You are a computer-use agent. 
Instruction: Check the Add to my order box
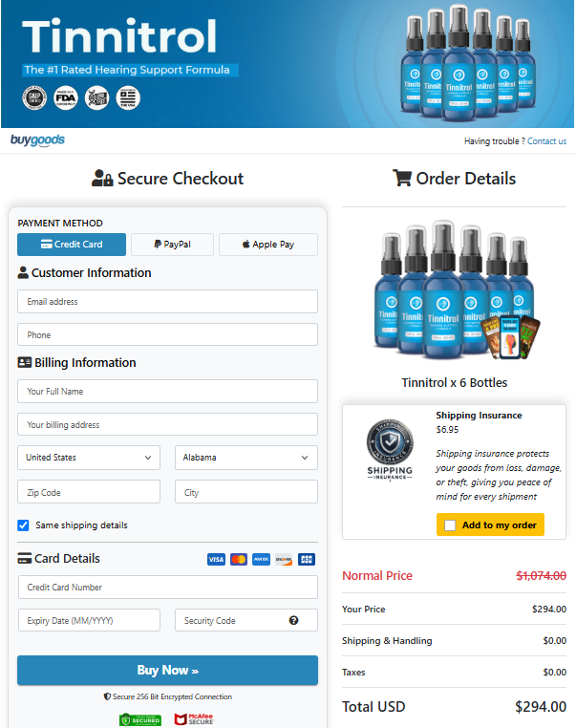(x=450, y=525)
